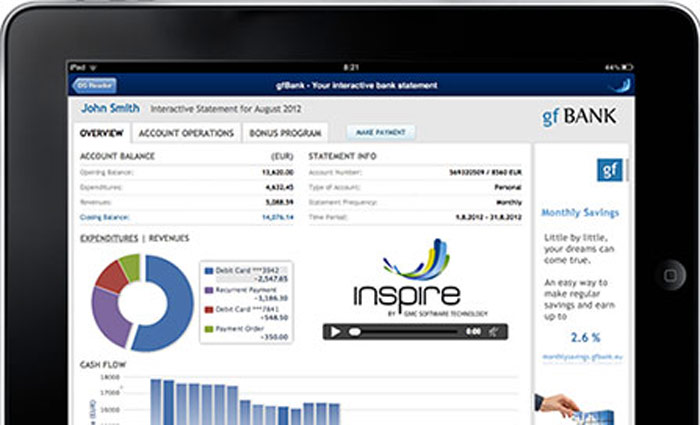
Task: Click the blue Debit Card donut segment
Action: point(172,304)
